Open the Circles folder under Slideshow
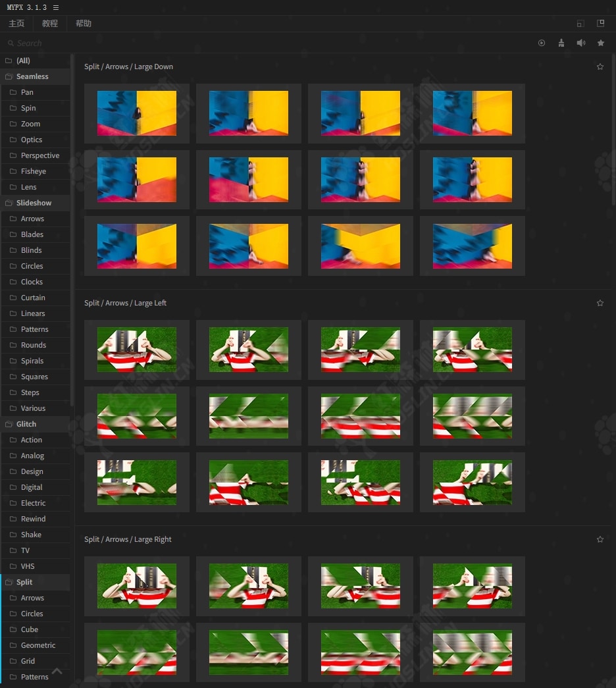Image resolution: width=616 pixels, height=688 pixels. pos(36,266)
